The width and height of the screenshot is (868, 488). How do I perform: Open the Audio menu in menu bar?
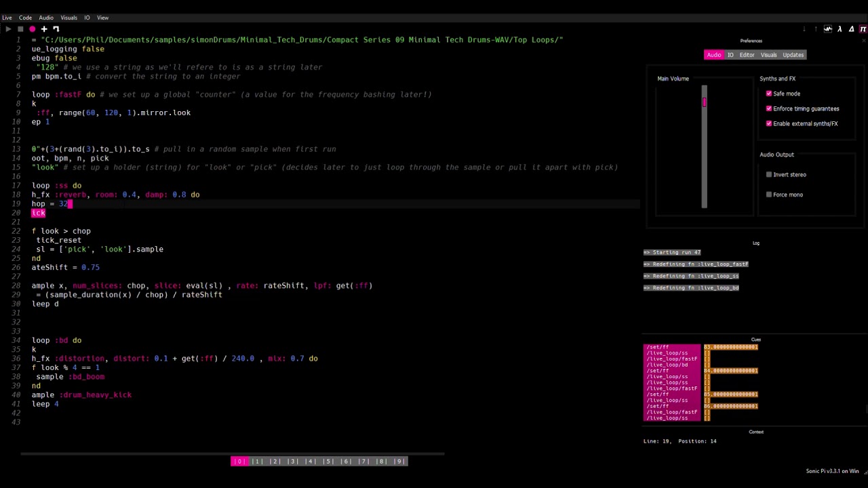point(46,18)
